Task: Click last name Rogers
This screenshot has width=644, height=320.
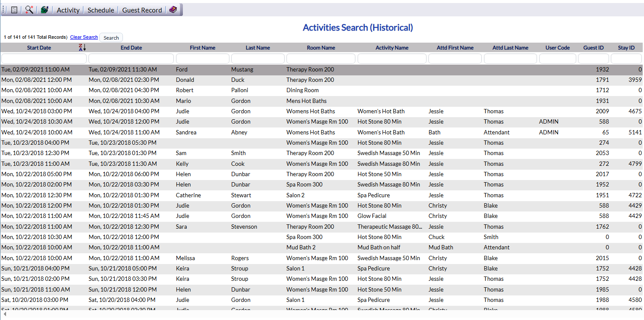Action: tap(240, 258)
